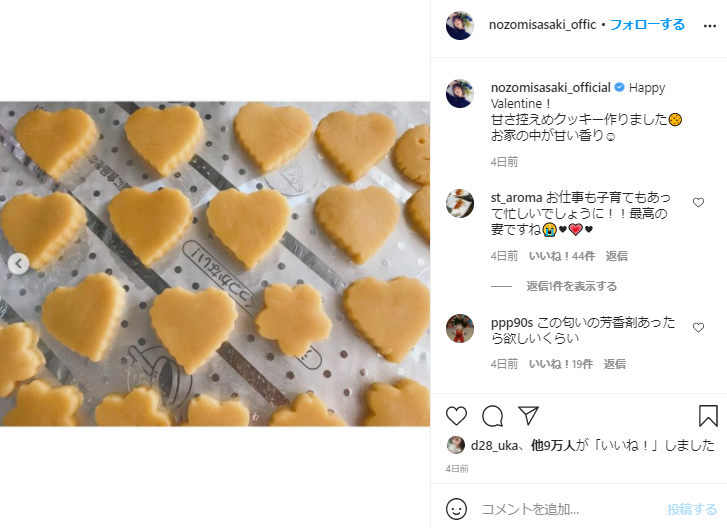The image size is (727, 528).
Task: Open the ppp90s profile avatar
Action: tap(460, 328)
